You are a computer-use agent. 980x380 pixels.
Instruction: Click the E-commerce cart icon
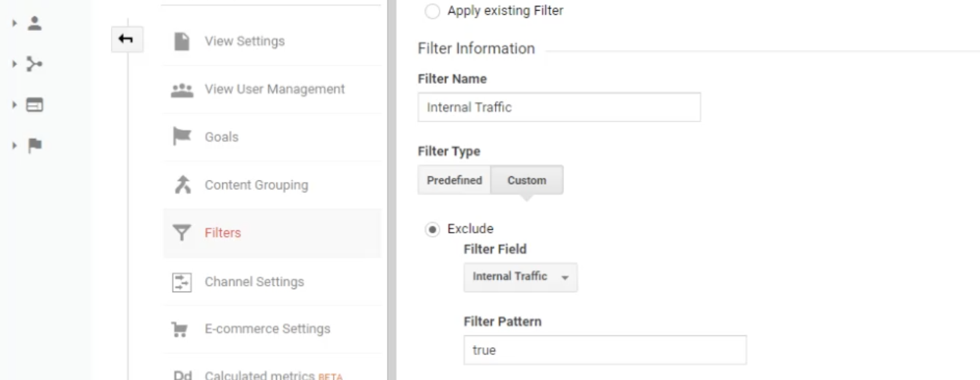(x=179, y=329)
